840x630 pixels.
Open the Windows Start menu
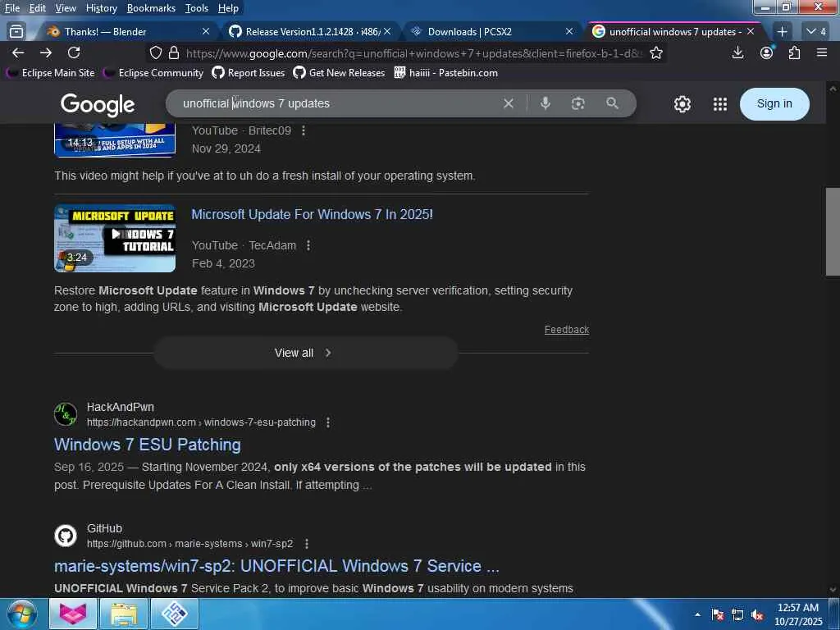[22, 614]
